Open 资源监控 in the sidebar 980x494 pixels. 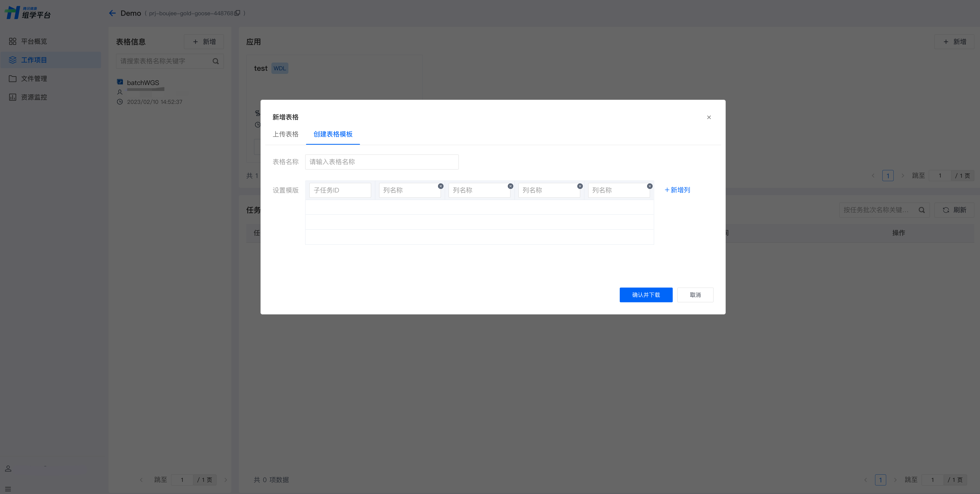[x=34, y=97]
